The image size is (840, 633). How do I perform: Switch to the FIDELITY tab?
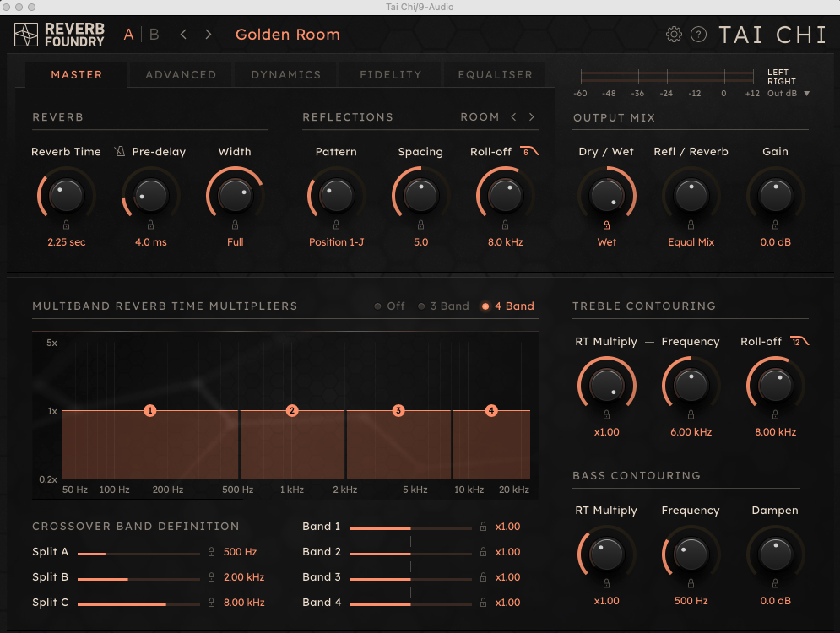coord(391,74)
